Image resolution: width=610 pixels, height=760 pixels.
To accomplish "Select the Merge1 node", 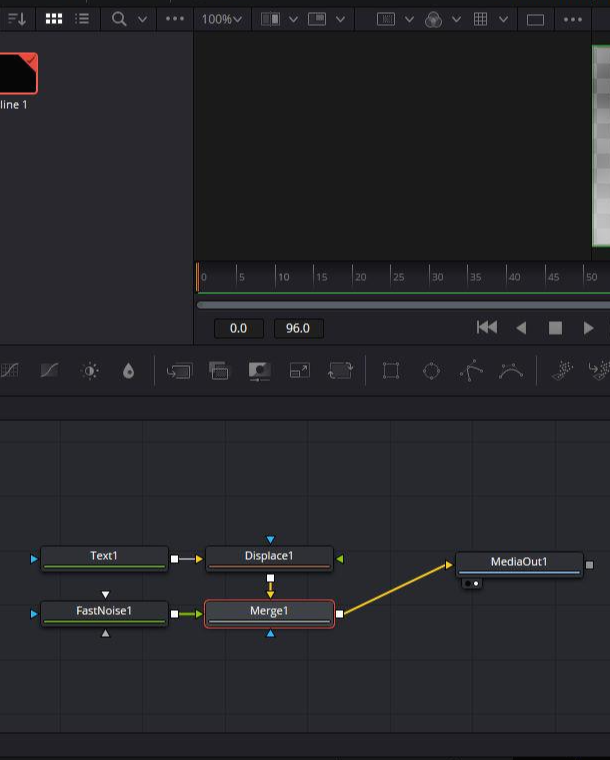I will pos(269,614).
